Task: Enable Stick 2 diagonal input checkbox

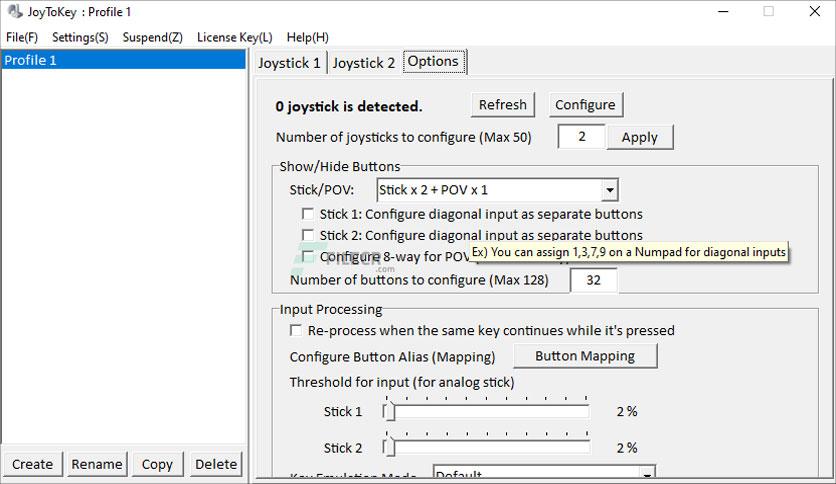Action: click(x=308, y=235)
